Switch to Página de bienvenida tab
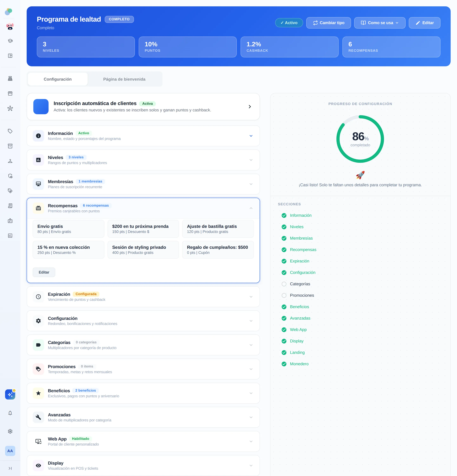The width and height of the screenshot is (457, 476). coord(124,79)
